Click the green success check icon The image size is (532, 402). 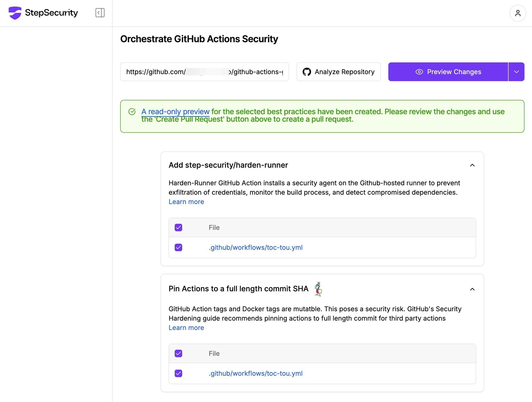click(132, 111)
